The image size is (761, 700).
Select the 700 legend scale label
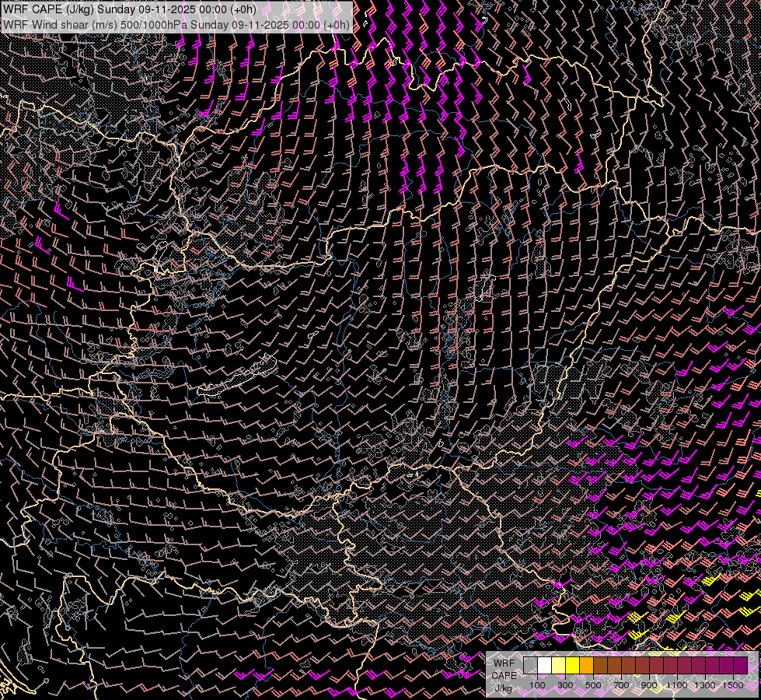621,685
